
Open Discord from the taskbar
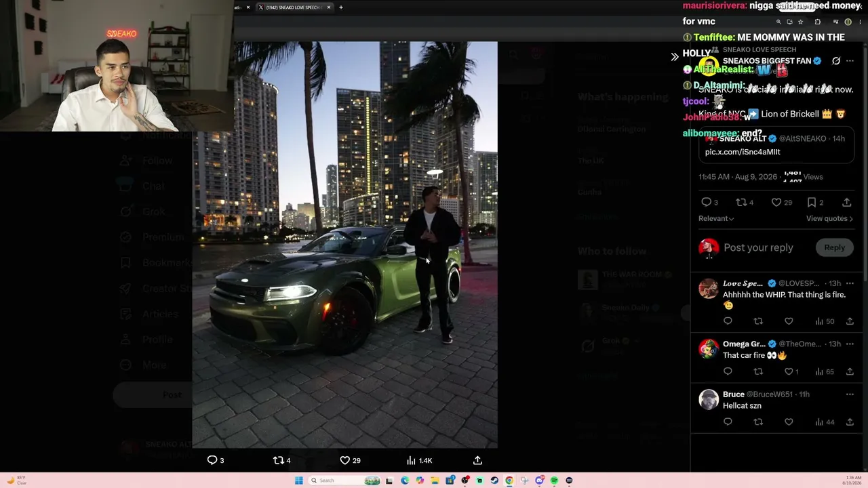coord(539,481)
